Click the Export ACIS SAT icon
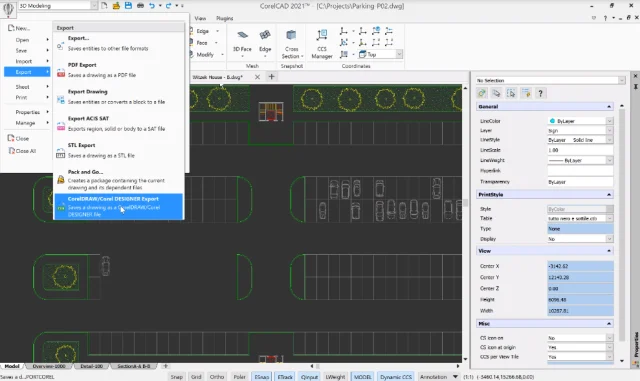This screenshot has width=640, height=381. (61, 127)
